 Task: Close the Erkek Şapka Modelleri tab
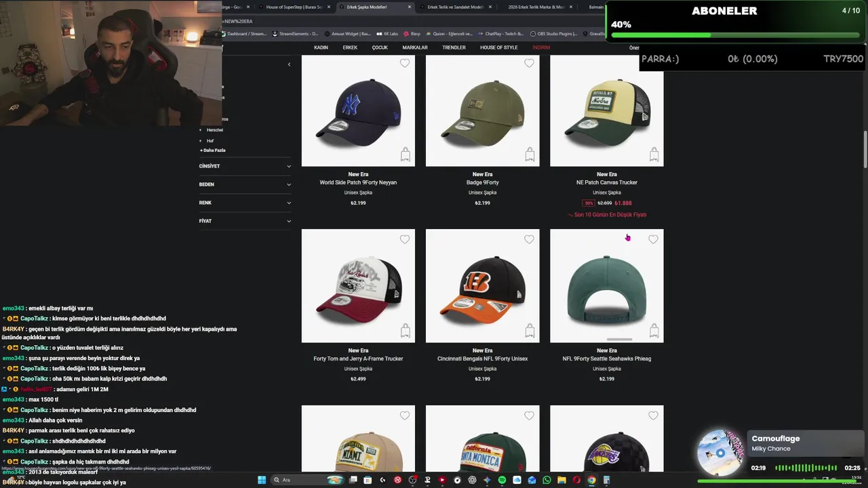click(410, 7)
